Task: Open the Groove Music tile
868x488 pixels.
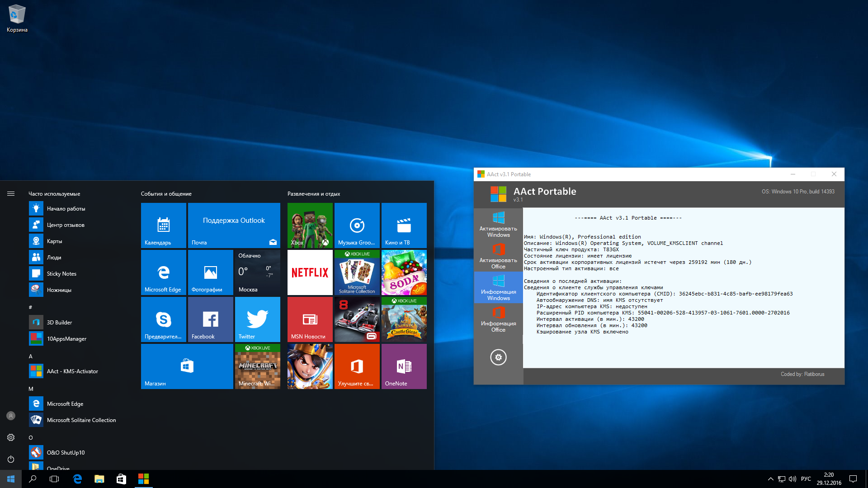Action: point(357,225)
